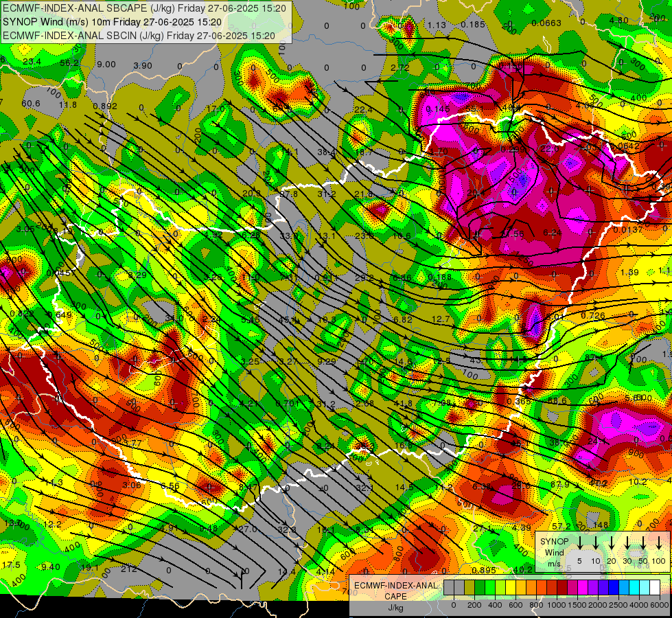The height and width of the screenshot is (618, 672).
Task: Click the 2500 tick on CAPE legend scale
Action: tap(619, 605)
